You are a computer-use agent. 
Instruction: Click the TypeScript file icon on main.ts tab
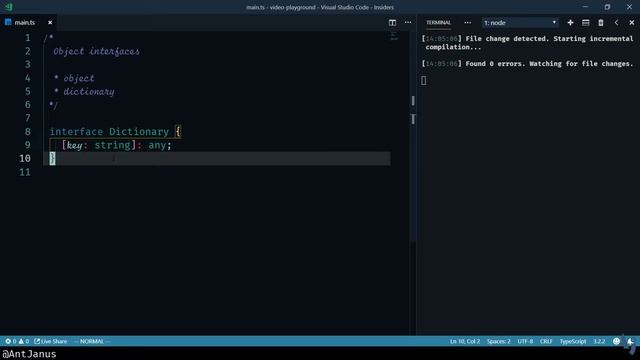8,22
